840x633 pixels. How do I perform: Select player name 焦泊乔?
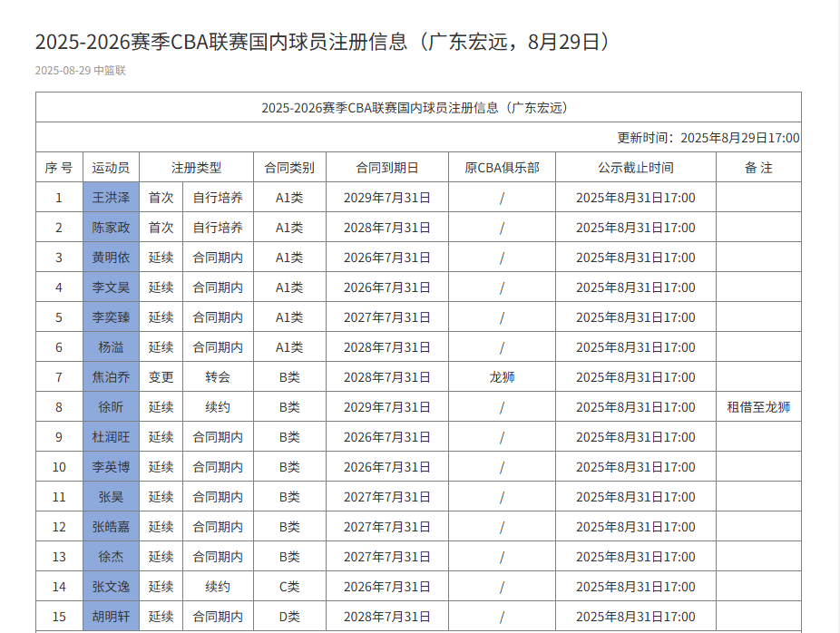(111, 377)
